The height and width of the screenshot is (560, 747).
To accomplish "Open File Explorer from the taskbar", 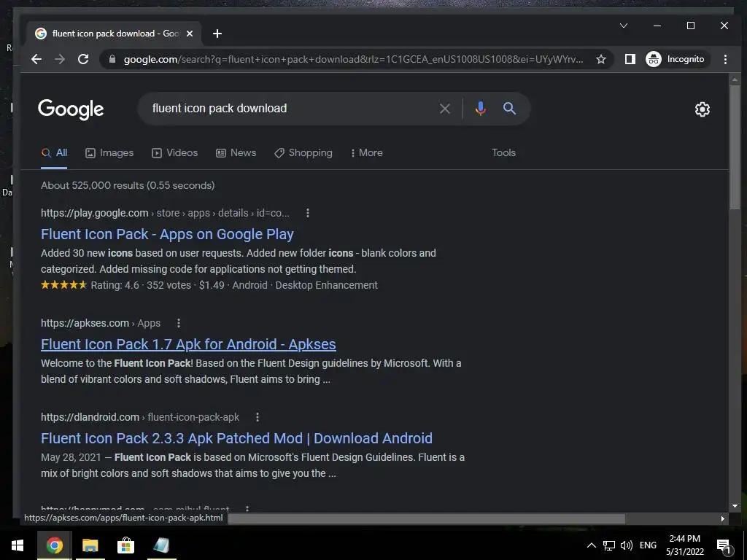I will (90, 545).
